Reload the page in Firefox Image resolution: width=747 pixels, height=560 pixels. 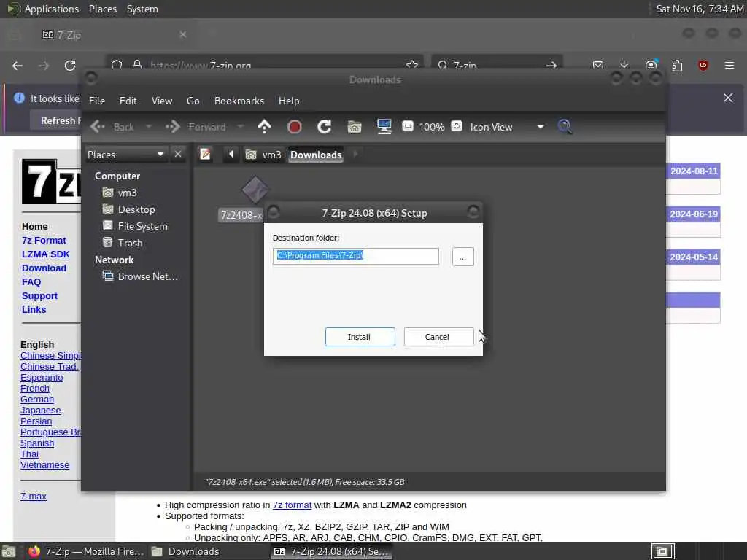pos(70,66)
